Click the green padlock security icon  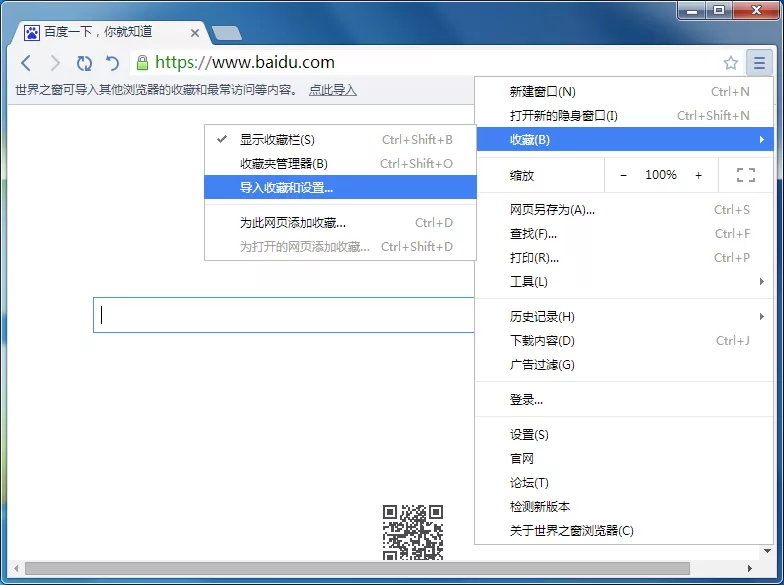(142, 62)
